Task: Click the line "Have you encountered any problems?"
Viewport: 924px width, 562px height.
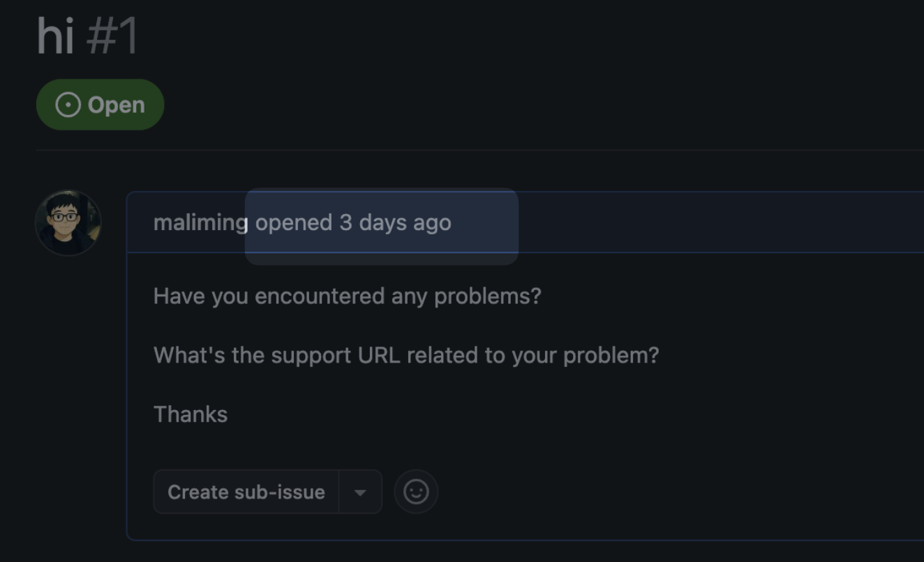Action: pyautogui.click(x=347, y=296)
